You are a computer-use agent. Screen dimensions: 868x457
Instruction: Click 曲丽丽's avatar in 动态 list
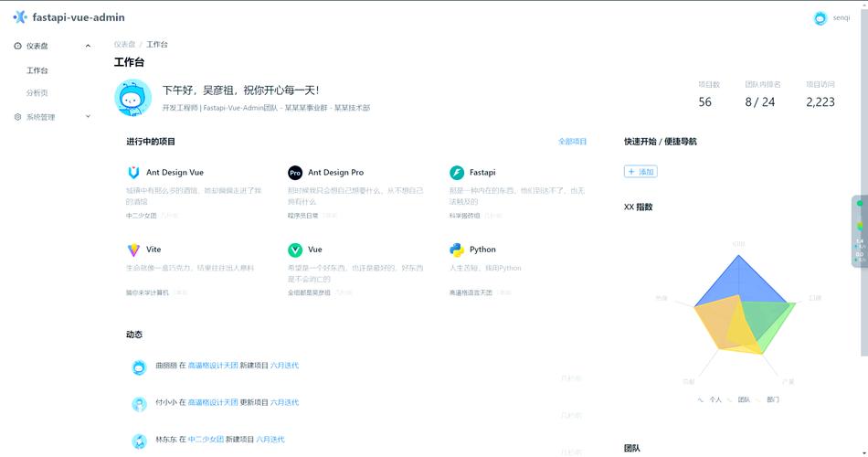[x=139, y=367]
